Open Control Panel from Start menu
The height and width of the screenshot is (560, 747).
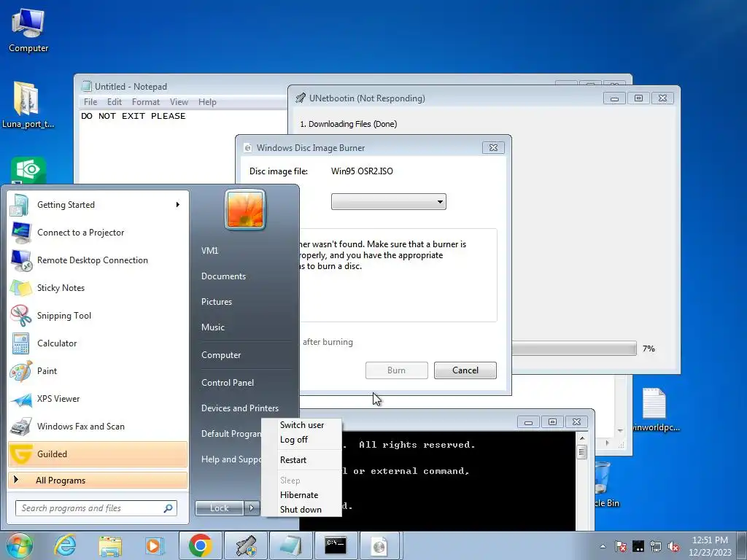[228, 383]
